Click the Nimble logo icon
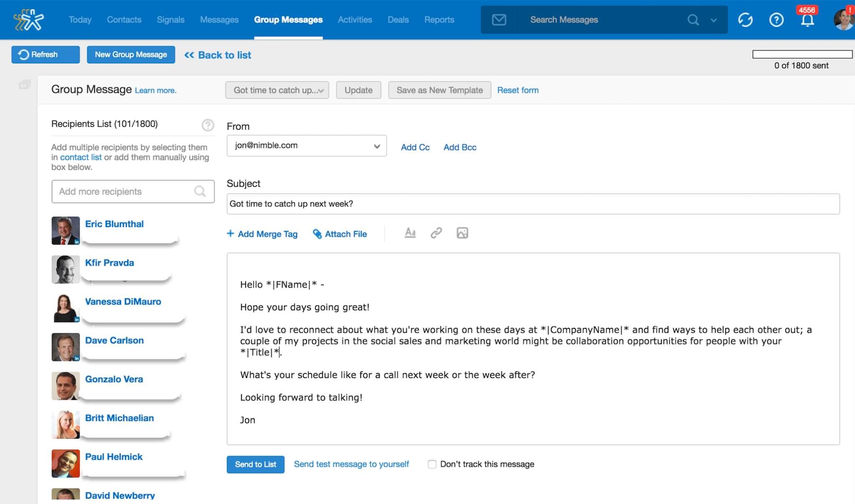The width and height of the screenshot is (855, 504). click(x=28, y=20)
